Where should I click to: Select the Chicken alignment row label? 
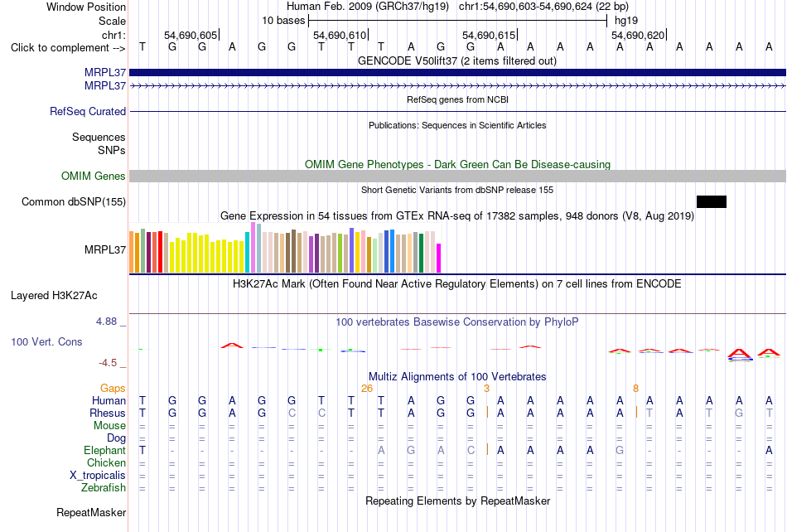click(106, 462)
